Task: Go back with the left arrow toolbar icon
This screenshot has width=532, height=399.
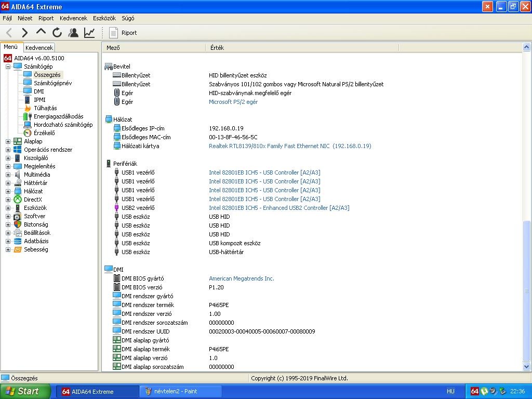Action: point(9,33)
